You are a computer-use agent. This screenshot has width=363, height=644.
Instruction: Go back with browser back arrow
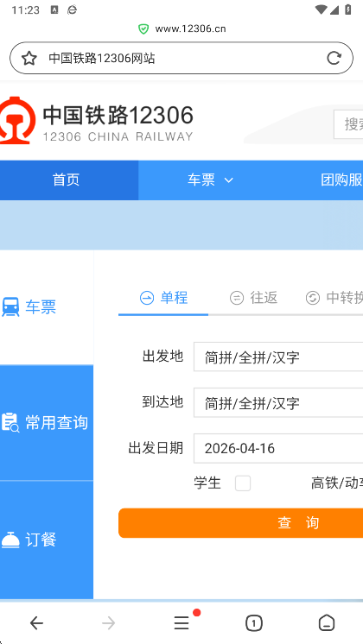click(36, 623)
